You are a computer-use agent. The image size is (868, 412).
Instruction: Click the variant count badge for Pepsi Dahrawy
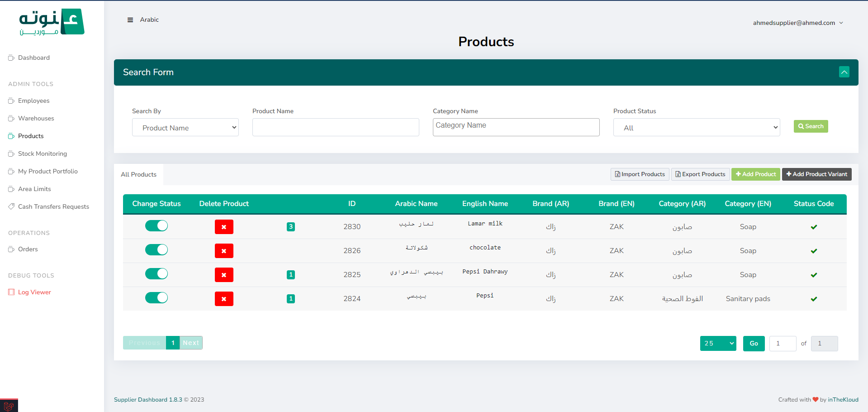291,275
